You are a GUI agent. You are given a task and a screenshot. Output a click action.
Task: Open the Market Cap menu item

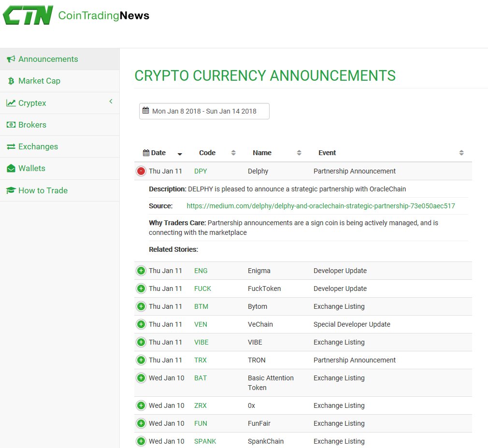(x=60, y=81)
